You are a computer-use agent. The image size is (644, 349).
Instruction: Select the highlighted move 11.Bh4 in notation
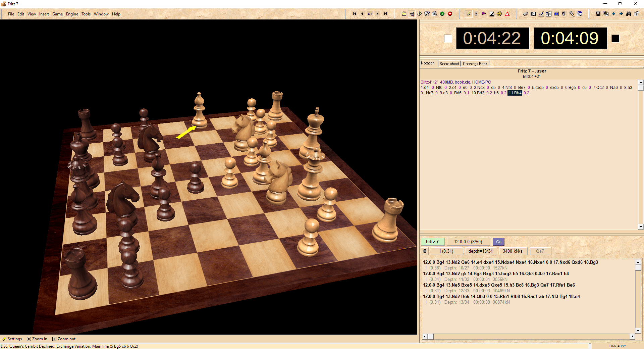point(515,93)
